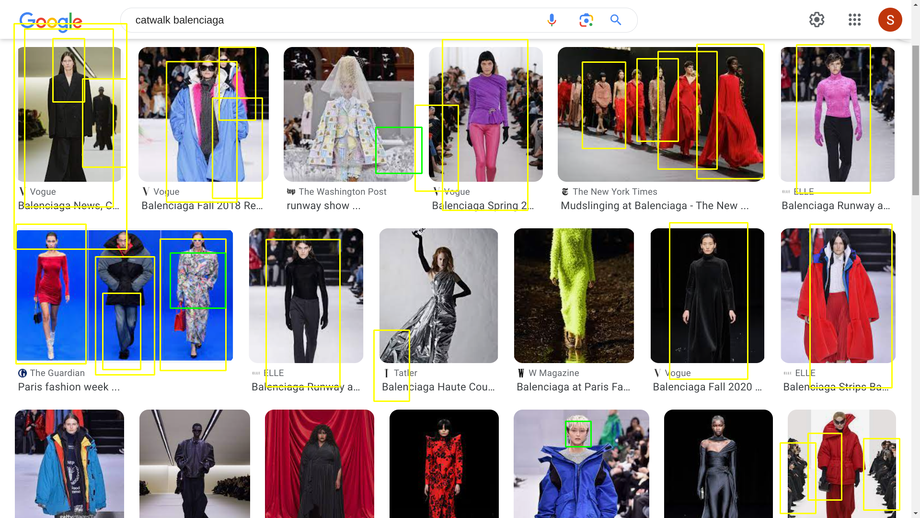Click 'Balenciaga at Paris Fa...' title link

click(x=573, y=387)
